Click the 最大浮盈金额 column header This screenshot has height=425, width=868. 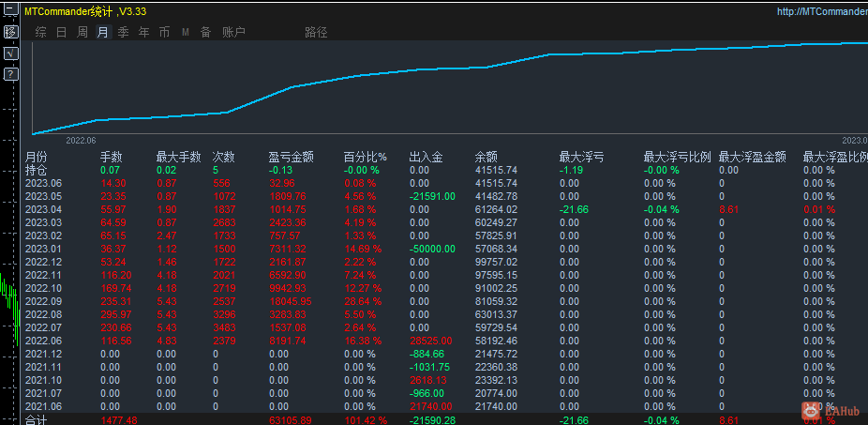(753, 158)
